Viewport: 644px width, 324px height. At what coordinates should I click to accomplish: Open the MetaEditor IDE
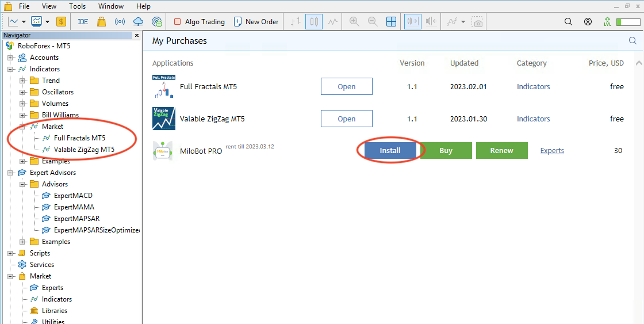point(83,22)
